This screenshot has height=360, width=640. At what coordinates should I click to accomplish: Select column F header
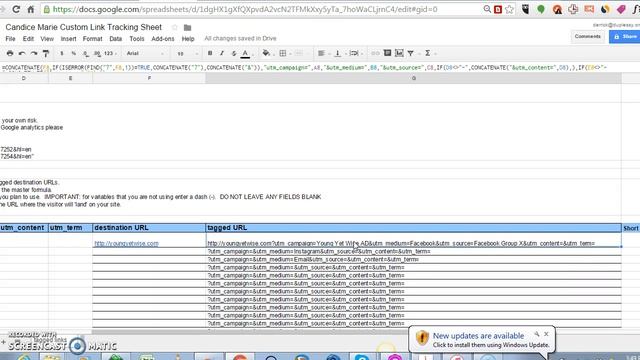point(149,78)
